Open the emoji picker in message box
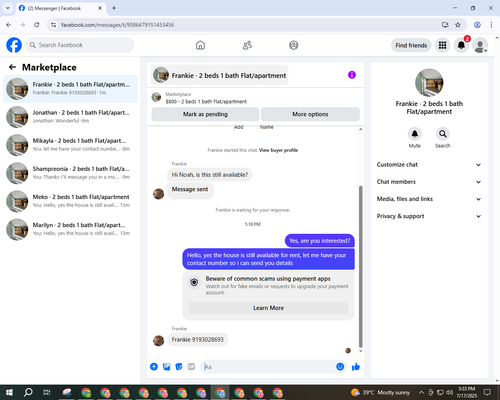The height and width of the screenshot is (400, 500). click(340, 367)
